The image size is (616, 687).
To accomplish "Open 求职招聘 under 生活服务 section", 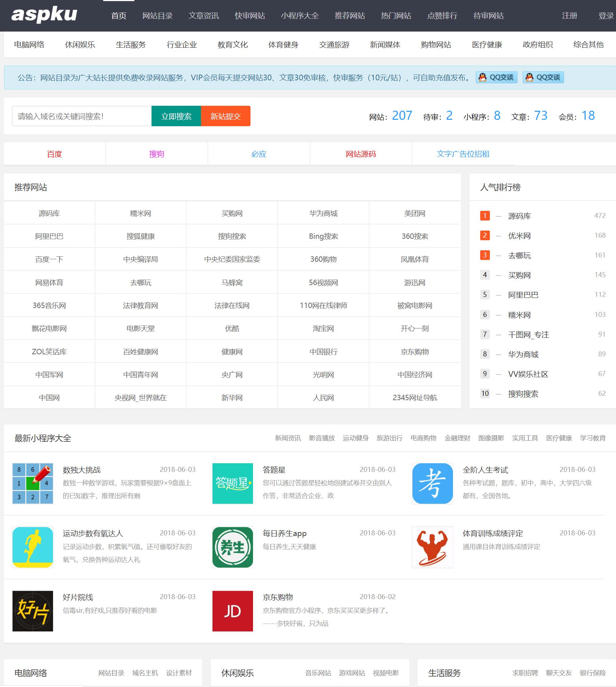I will coord(525,673).
